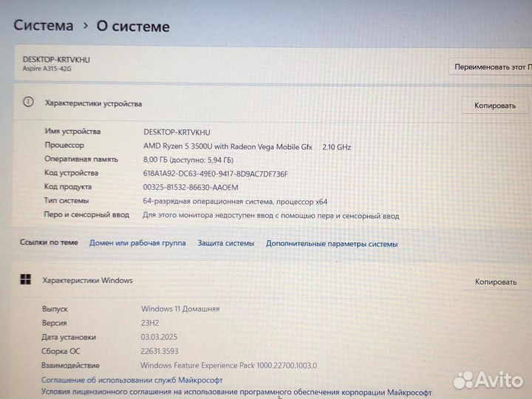Open the Защита системы link

tap(225, 243)
